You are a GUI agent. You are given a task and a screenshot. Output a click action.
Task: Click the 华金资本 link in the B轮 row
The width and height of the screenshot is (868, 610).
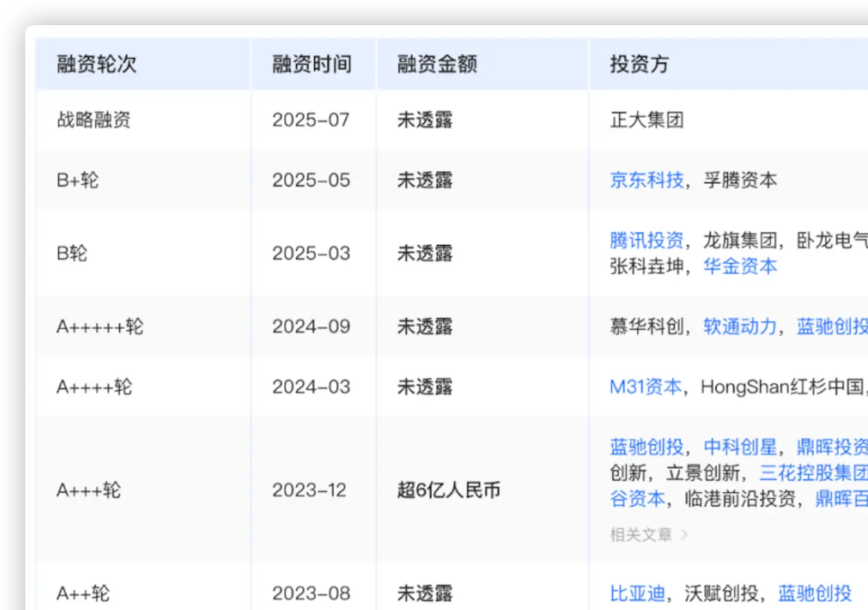(740, 267)
